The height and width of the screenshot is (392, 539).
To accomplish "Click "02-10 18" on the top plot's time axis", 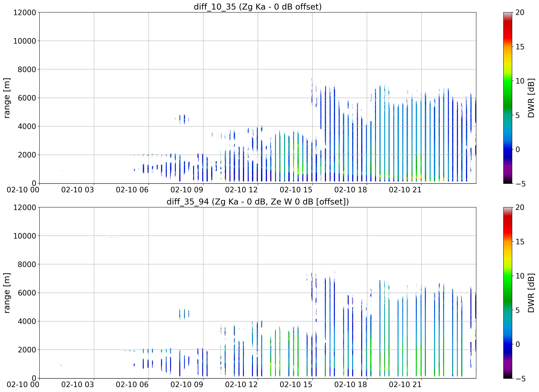I will pyautogui.click(x=351, y=190).
